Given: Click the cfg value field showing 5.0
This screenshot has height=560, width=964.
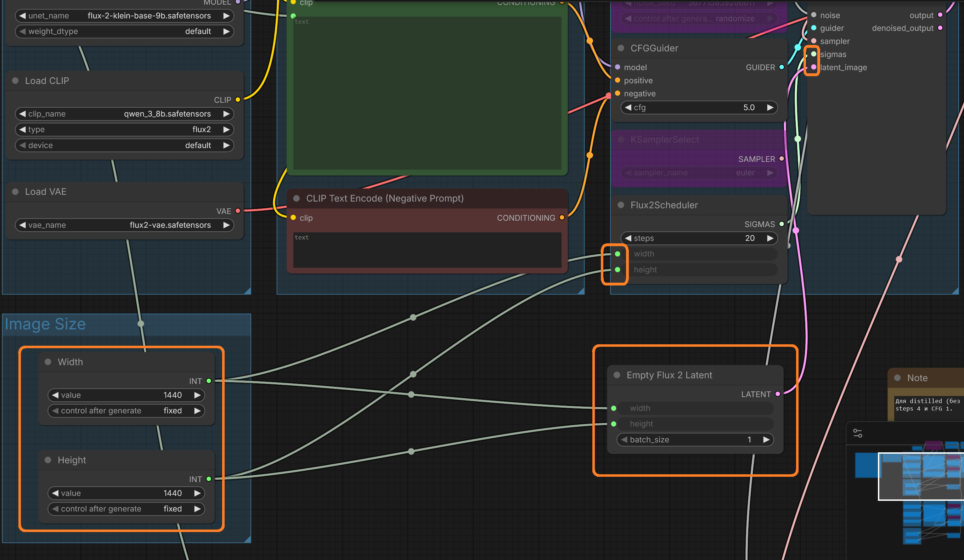Looking at the screenshot, I should pos(700,107).
